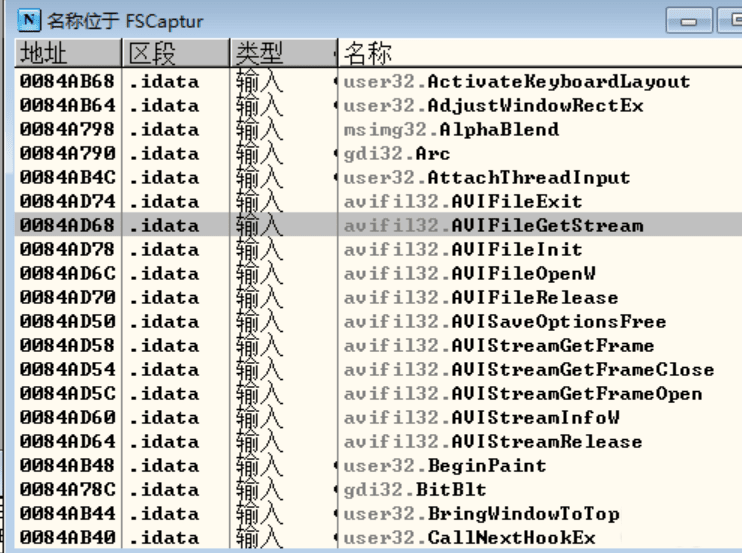The image size is (742, 553).
Task: Click address 0084AD60
Action: (x=67, y=418)
